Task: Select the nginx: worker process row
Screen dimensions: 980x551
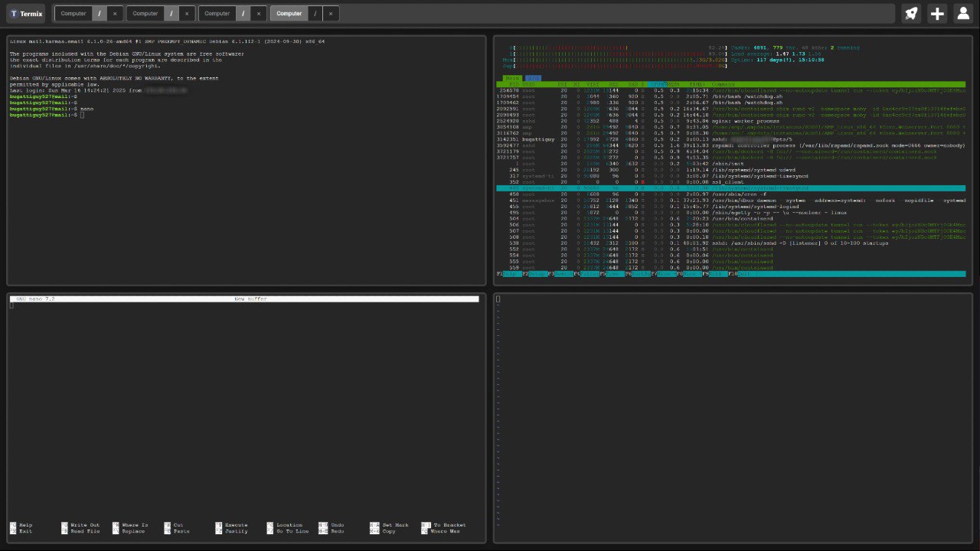Action: (x=731, y=120)
